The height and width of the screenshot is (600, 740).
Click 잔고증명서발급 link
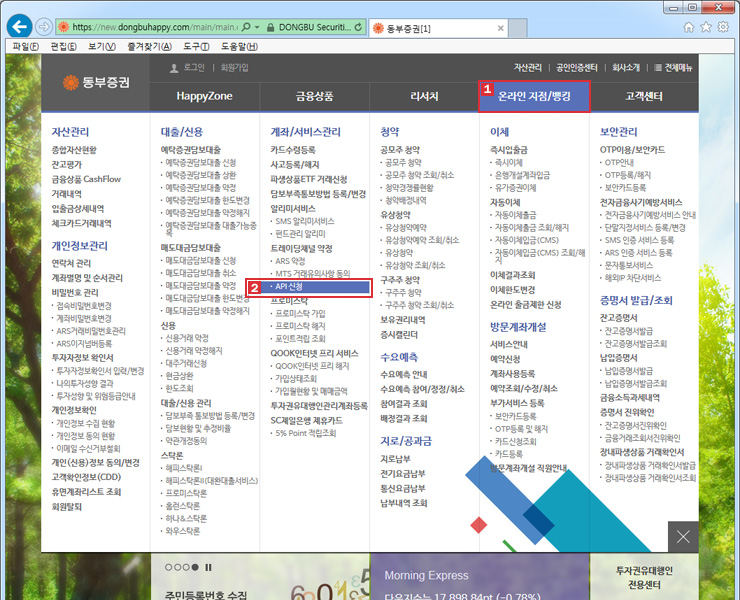(x=629, y=331)
